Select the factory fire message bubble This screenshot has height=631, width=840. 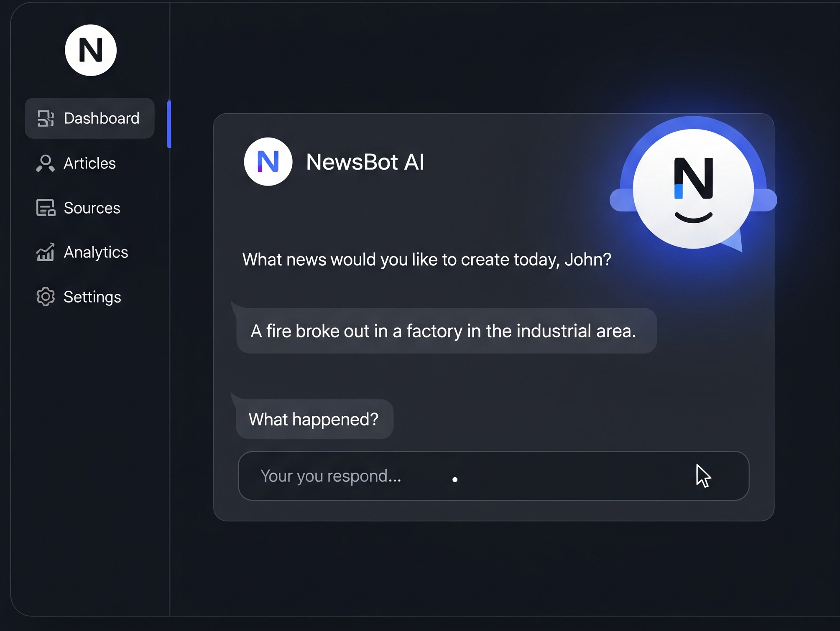click(x=447, y=331)
